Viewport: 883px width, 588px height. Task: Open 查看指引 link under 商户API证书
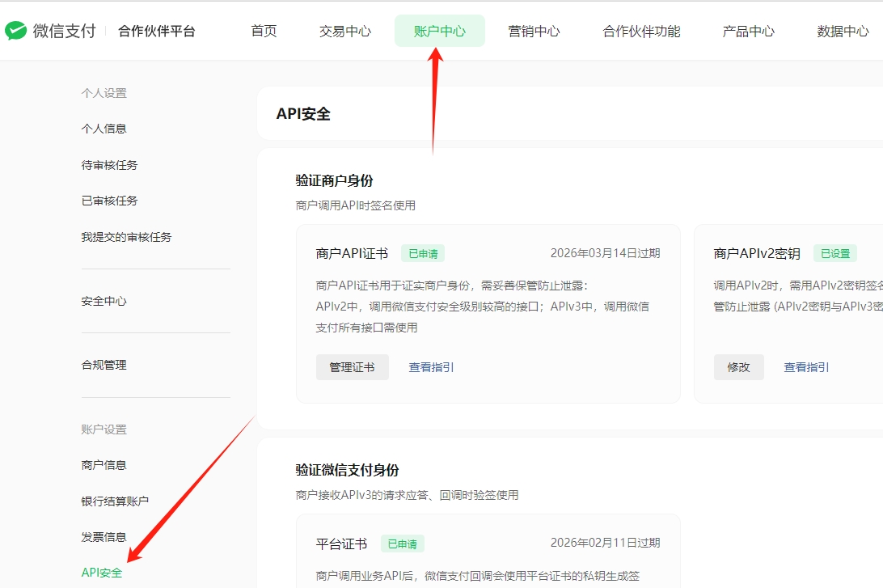pyautogui.click(x=431, y=366)
